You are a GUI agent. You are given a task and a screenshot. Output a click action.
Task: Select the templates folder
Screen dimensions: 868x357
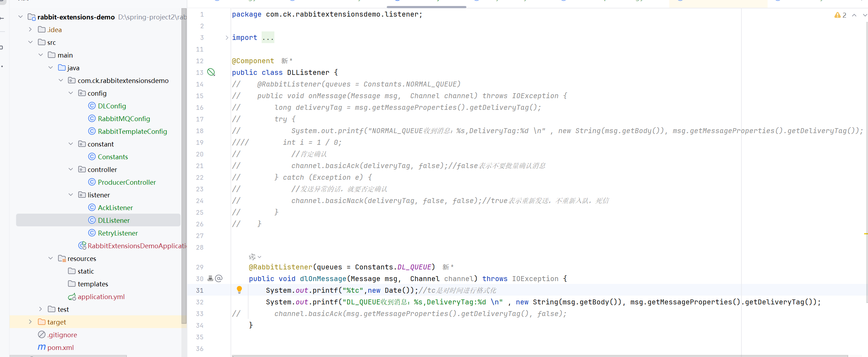tap(93, 284)
